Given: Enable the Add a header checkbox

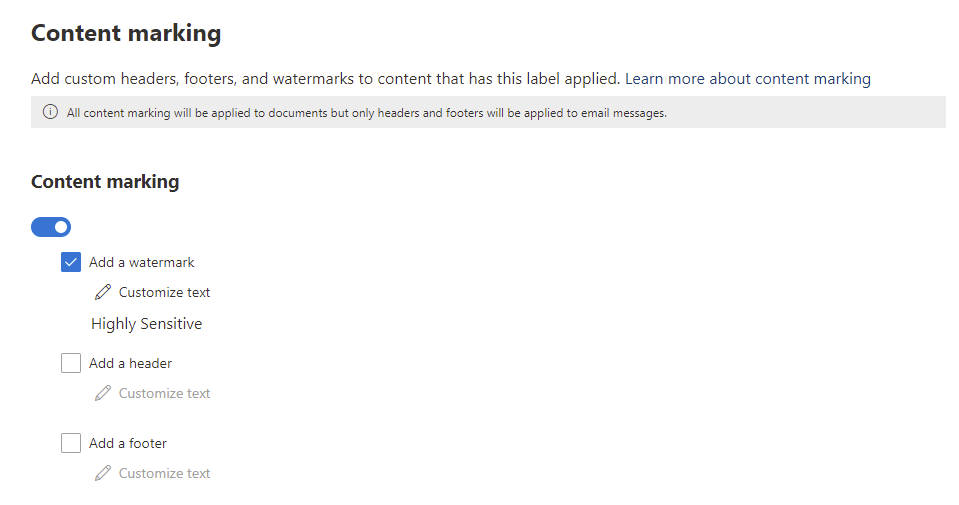Looking at the screenshot, I should pos(71,363).
